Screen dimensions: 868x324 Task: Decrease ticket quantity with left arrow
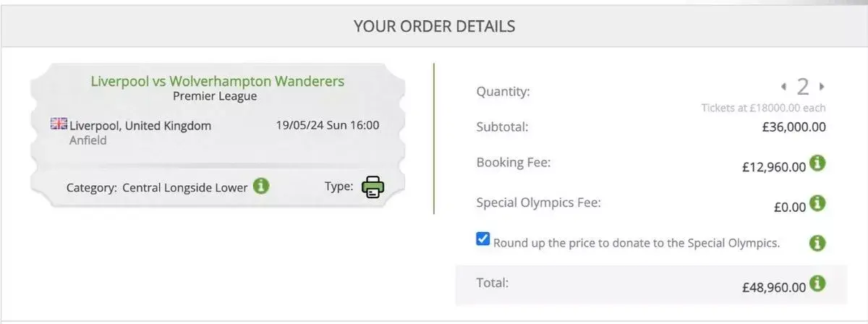point(783,87)
